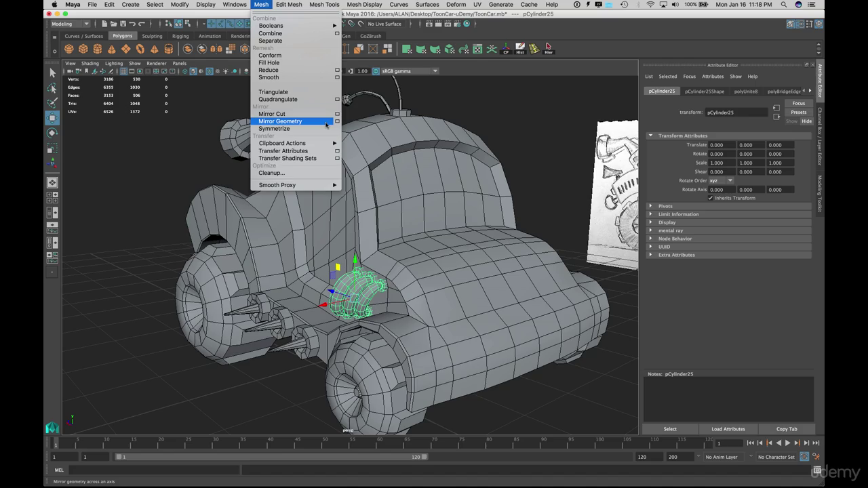868x488 pixels.
Task: Expand the Display section
Action: point(650,222)
